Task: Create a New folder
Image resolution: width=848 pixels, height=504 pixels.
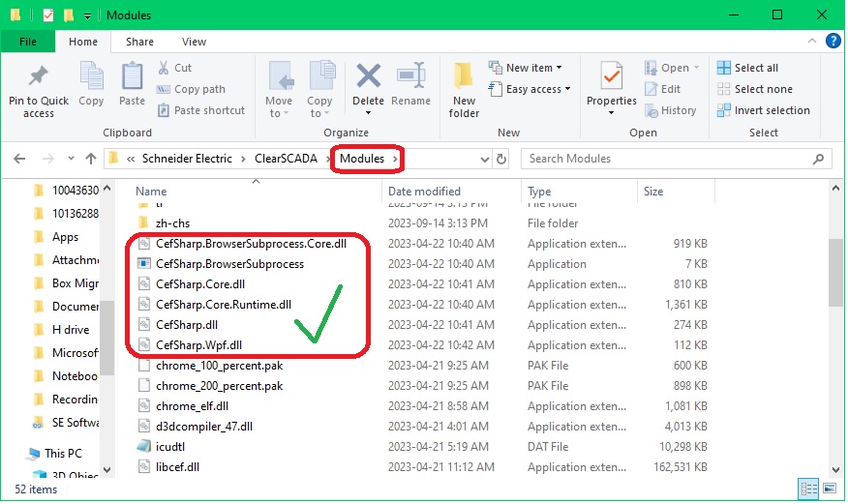Action: coord(464,89)
